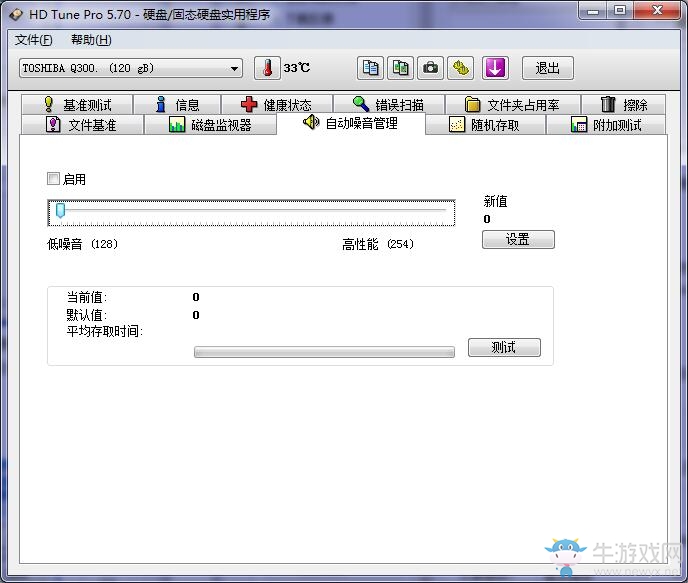Viewport: 688px width, 583px height.
Task: Switch to the 擦除 erase tab
Action: (624, 105)
